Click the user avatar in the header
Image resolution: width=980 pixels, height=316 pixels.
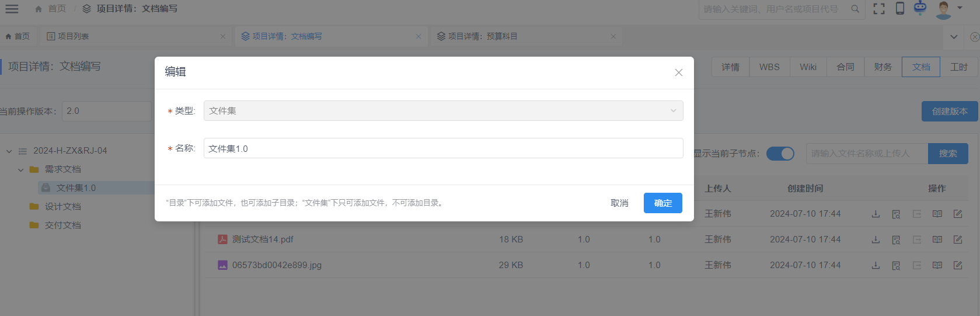tap(944, 9)
